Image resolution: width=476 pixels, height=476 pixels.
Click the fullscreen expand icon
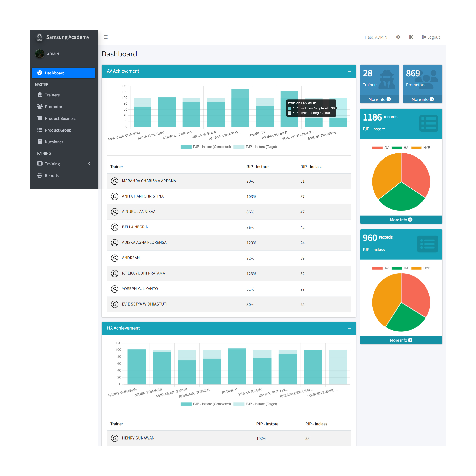pos(411,37)
